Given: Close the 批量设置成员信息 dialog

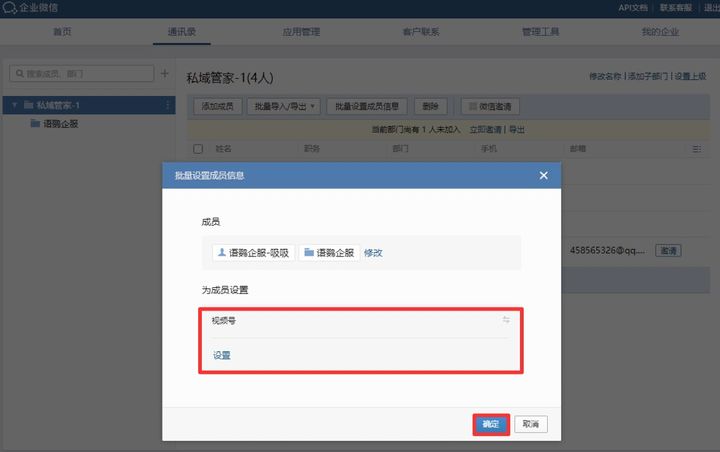Looking at the screenshot, I should (544, 175).
